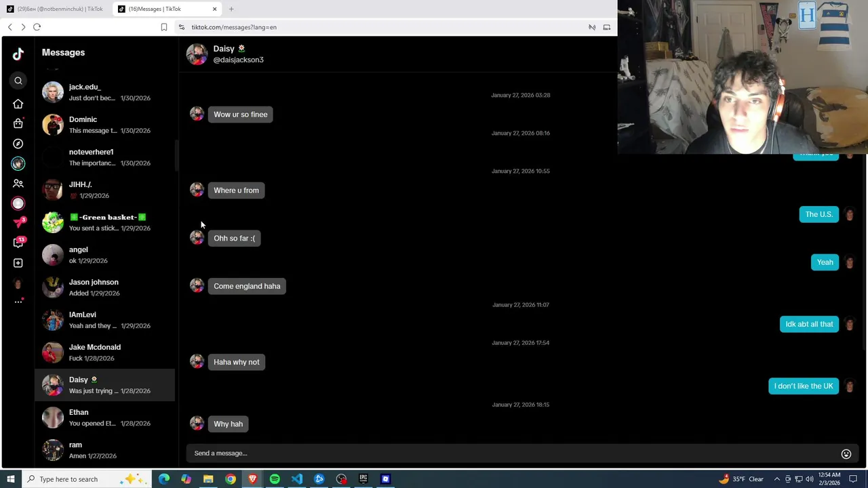
Task: Click the 'Come england haha' message
Action: [247, 286]
